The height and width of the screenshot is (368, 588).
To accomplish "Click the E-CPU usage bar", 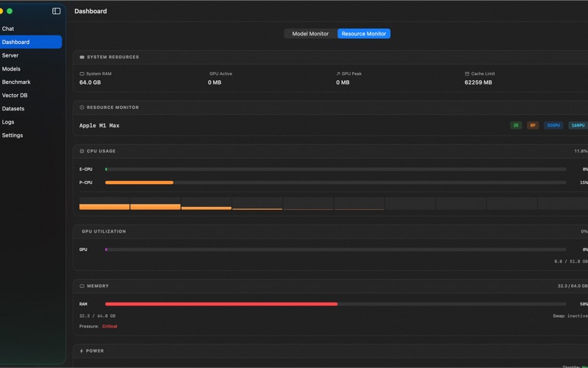I will pos(336,169).
